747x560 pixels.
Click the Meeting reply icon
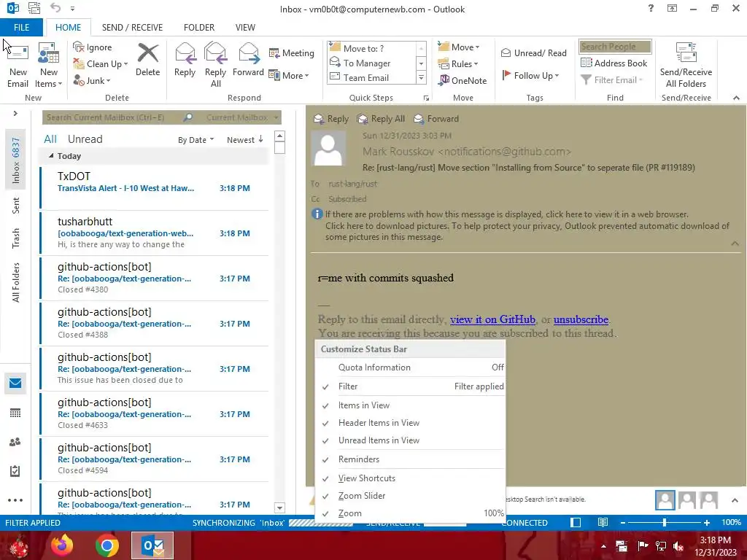click(274, 52)
